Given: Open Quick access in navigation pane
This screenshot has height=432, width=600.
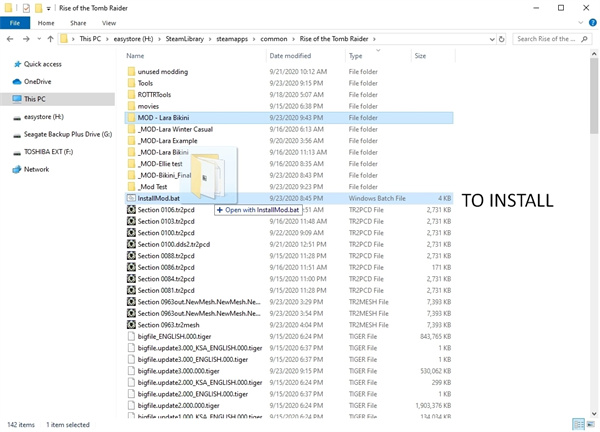Looking at the screenshot, I should (x=42, y=64).
